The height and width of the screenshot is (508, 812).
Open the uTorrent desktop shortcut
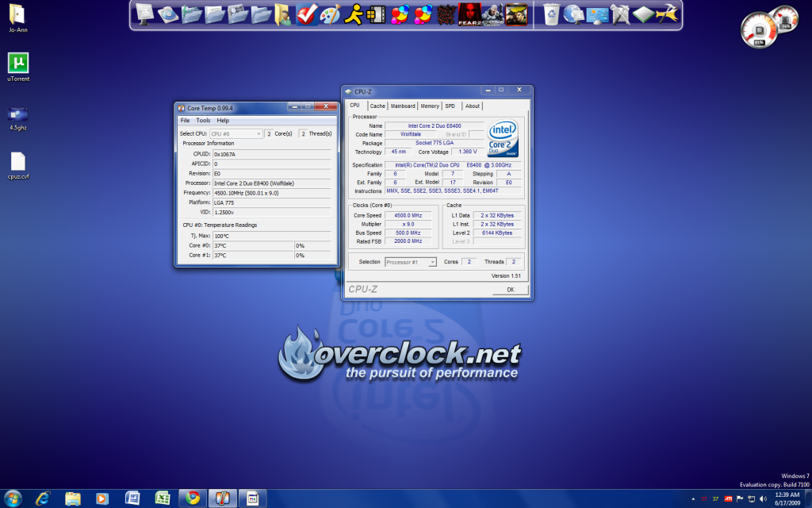point(18,67)
